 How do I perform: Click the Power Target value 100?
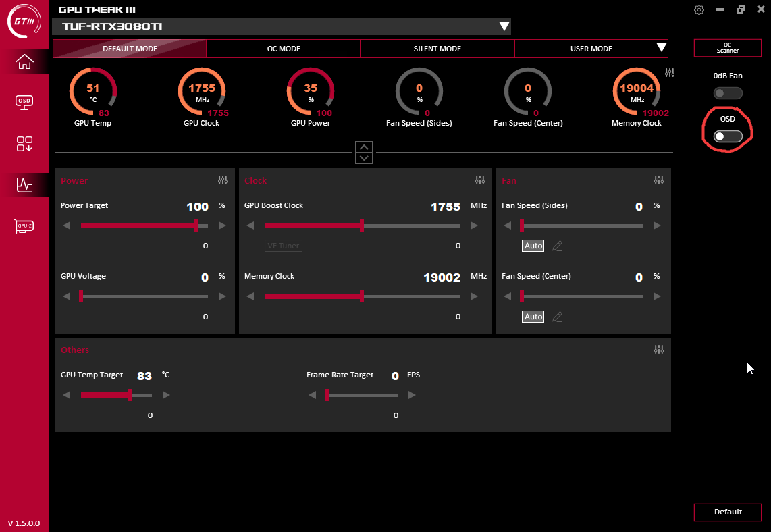[198, 207]
